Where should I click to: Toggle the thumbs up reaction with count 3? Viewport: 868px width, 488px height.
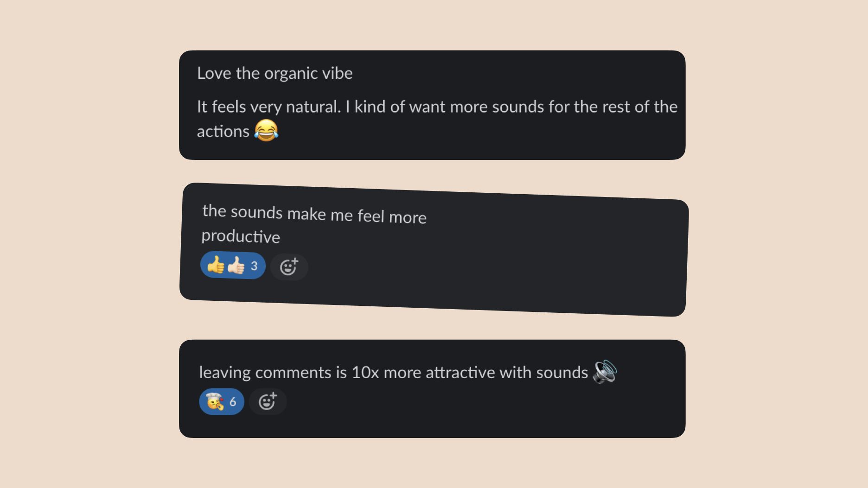pos(233,266)
